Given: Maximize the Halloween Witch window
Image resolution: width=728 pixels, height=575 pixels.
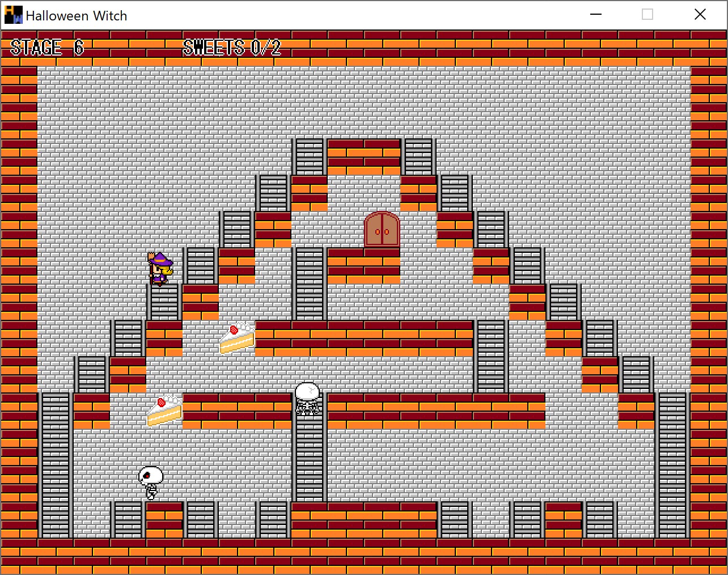Looking at the screenshot, I should tap(647, 15).
